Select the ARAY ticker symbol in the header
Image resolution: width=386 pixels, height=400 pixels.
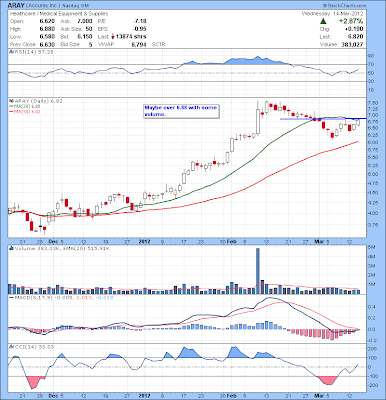point(15,6)
